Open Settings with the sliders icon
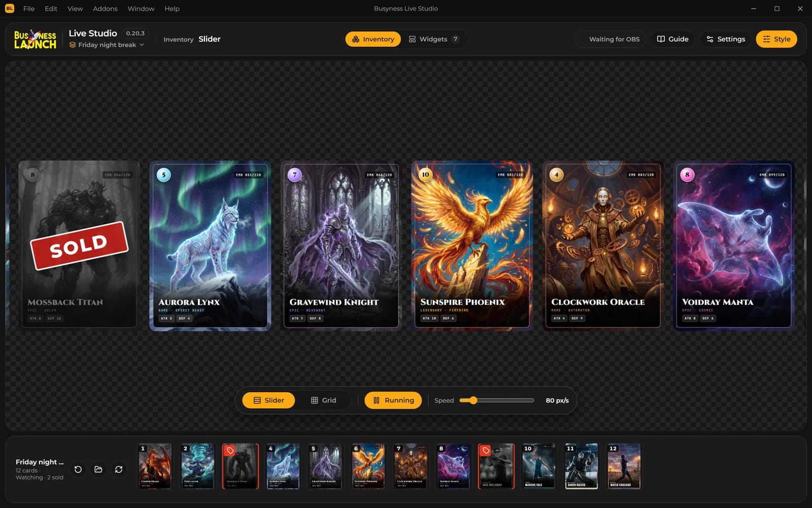This screenshot has width=812, height=508. click(x=726, y=39)
